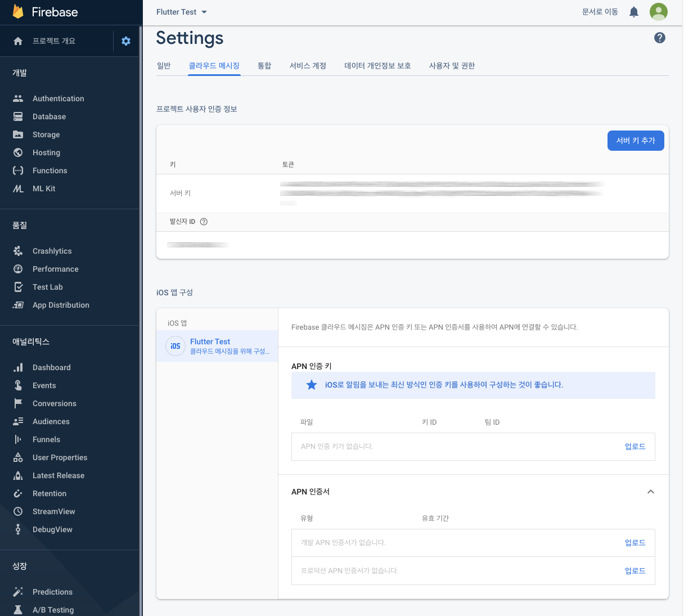The height and width of the screenshot is (616, 684).
Task: Click the Predictions wand icon
Action: click(18, 592)
